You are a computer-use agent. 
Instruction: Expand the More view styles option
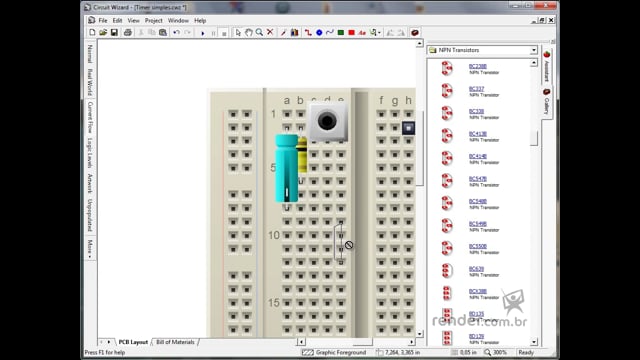tap(90, 249)
